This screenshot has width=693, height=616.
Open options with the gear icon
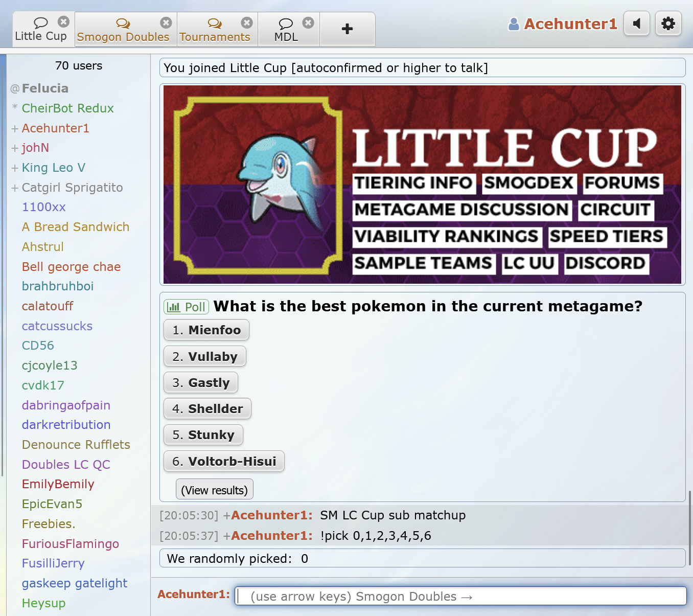click(x=668, y=24)
